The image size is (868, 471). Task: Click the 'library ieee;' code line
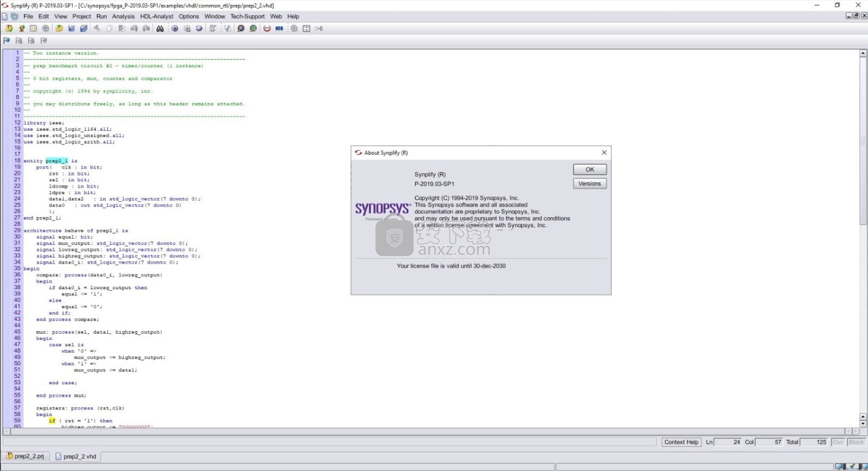44,123
